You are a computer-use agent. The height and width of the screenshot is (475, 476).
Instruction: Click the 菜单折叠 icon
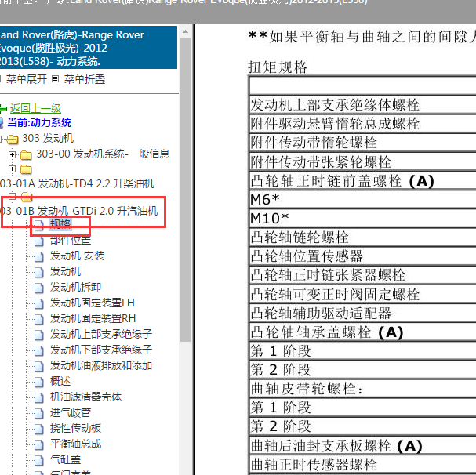(x=55, y=79)
